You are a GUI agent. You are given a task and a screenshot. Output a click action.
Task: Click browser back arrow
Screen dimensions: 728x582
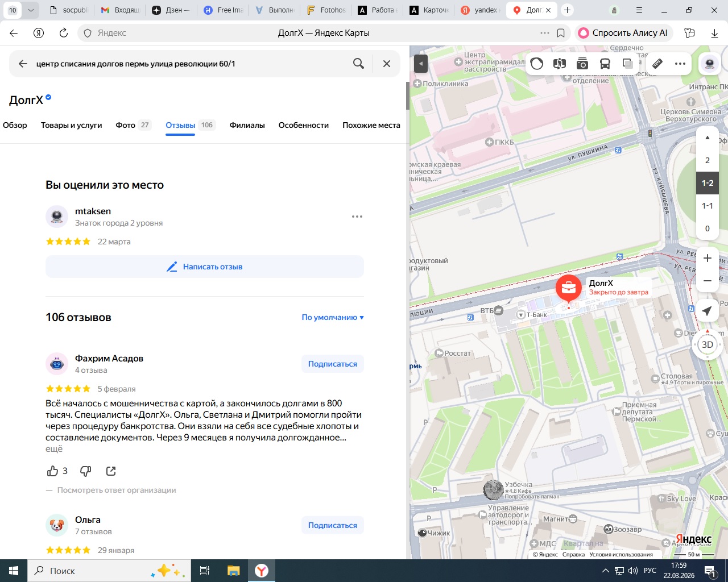pyautogui.click(x=14, y=33)
